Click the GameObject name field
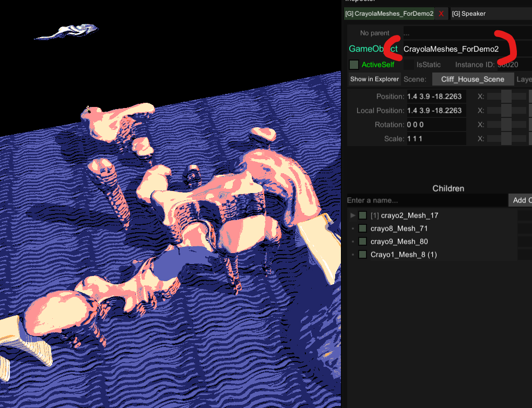This screenshot has width=532, height=408. 451,49
